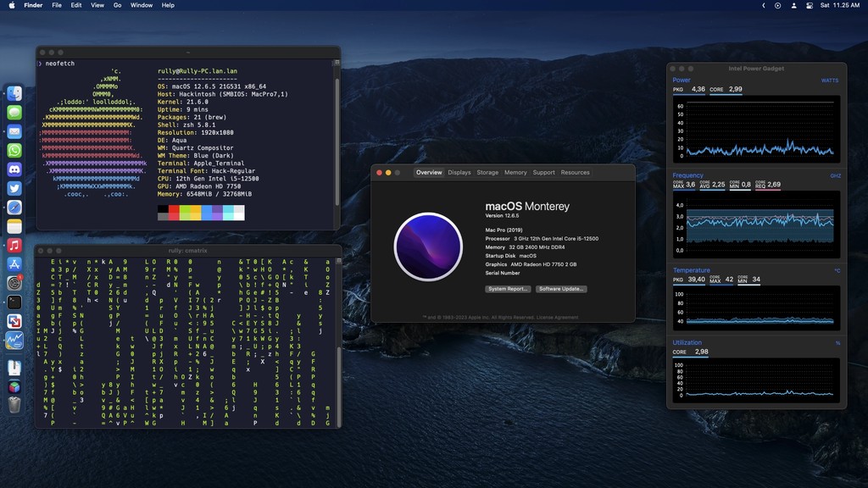Launch Terminal from the Dock
The image size is (868, 488).
tap(14, 302)
